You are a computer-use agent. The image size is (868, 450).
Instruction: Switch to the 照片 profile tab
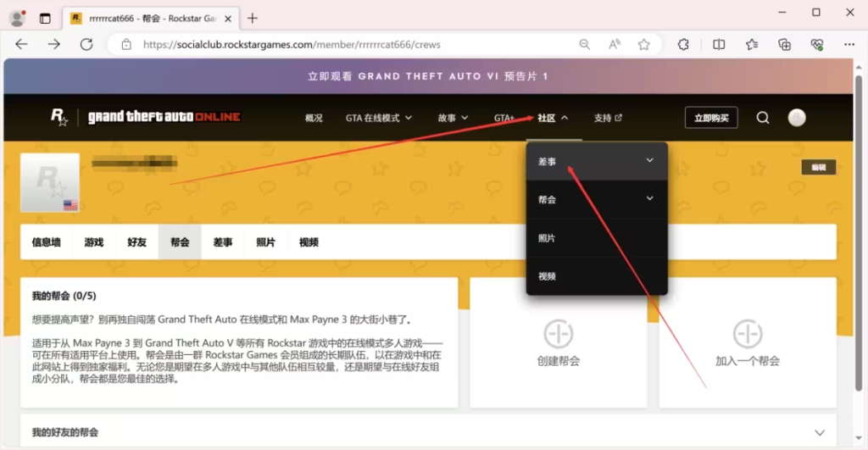coord(265,242)
